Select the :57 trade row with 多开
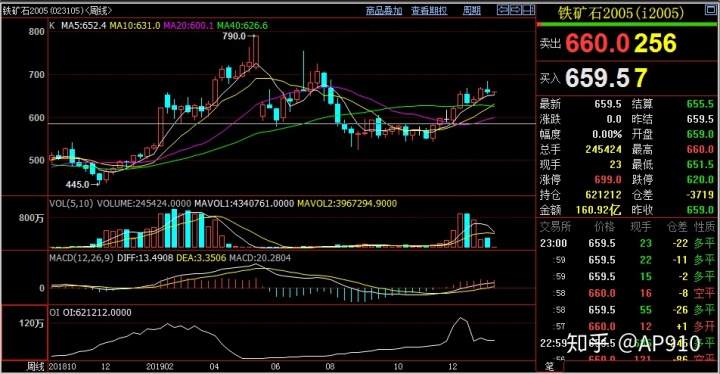This screenshot has height=374, width=720. point(627,327)
